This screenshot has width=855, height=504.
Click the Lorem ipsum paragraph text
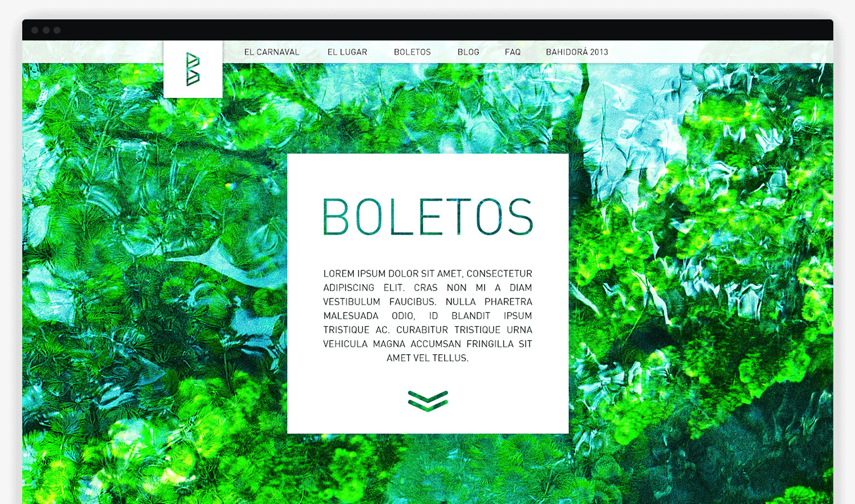[x=427, y=315]
